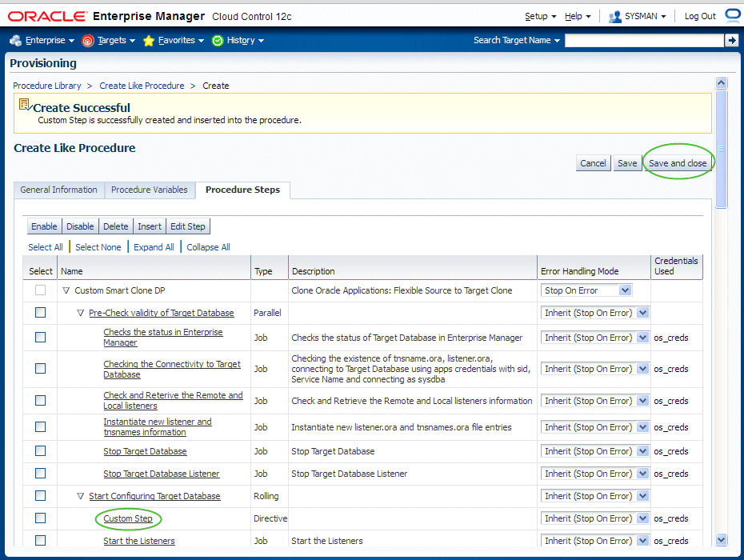Screen dimensions: 744x560
Task: Go to Procedure Library breadcrumb
Action: (x=47, y=86)
